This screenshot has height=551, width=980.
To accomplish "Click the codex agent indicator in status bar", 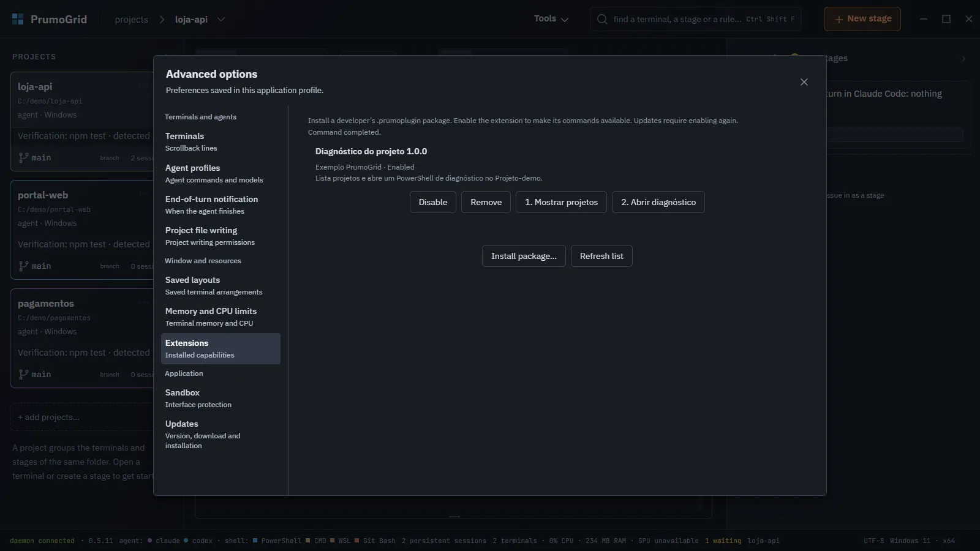I will 198,541.
